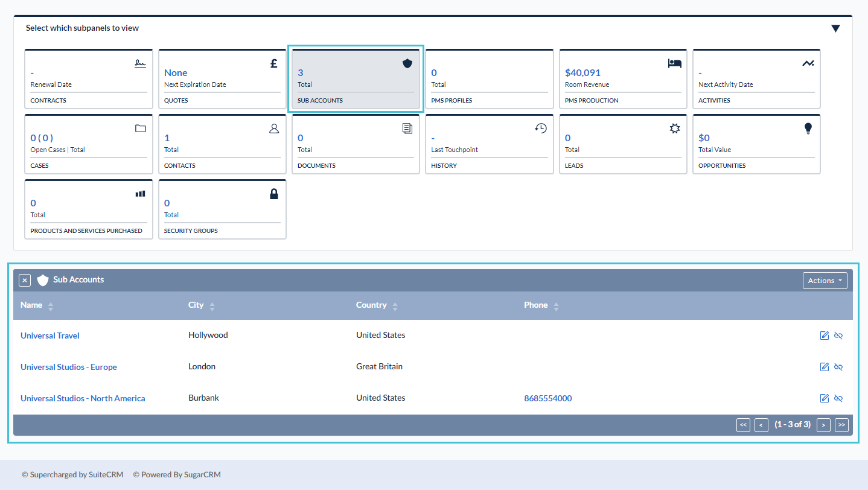Toggle the Quotes subpanel card
868x490 pixels.
223,79
